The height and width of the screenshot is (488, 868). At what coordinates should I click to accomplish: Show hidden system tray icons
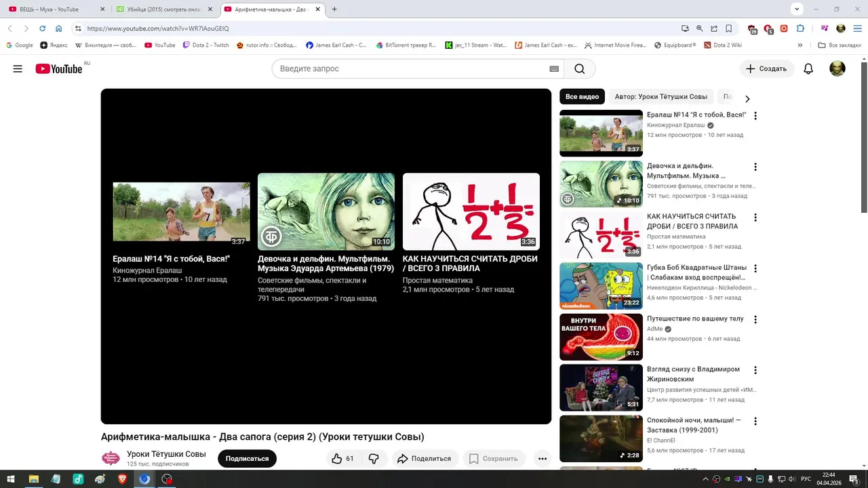[x=705, y=479]
